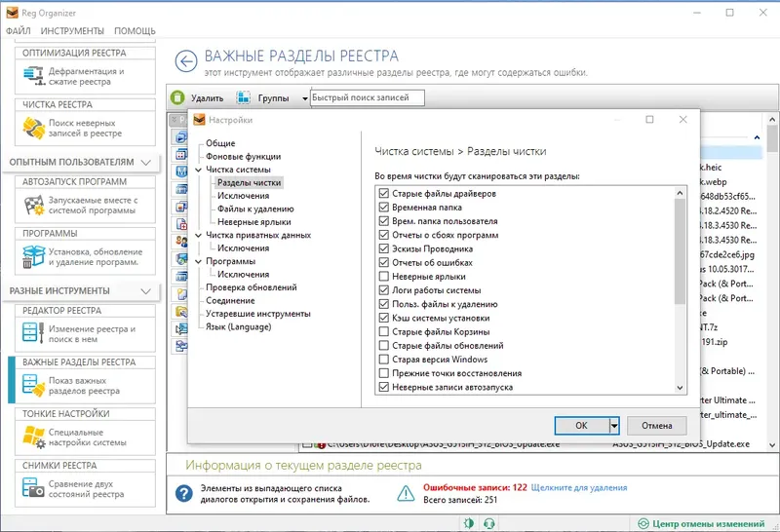Click the checklist scrollbar thumb
The width and height of the screenshot is (780, 532).
coord(680,251)
